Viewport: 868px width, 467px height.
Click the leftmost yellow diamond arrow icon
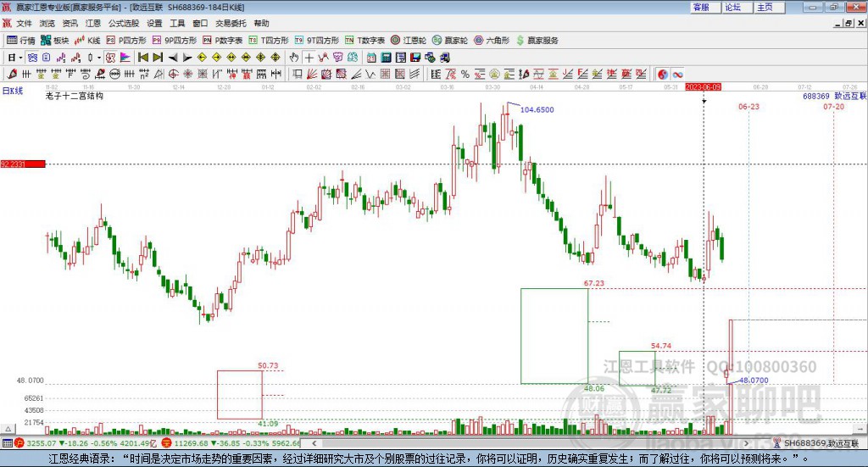202,58
